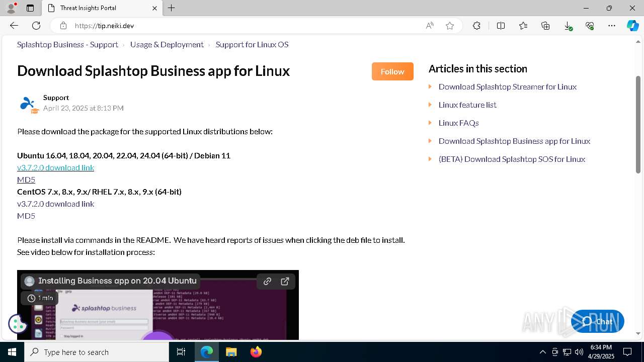The image size is (644, 362).
Task: Open Task View on taskbar
Action: pyautogui.click(x=181, y=352)
